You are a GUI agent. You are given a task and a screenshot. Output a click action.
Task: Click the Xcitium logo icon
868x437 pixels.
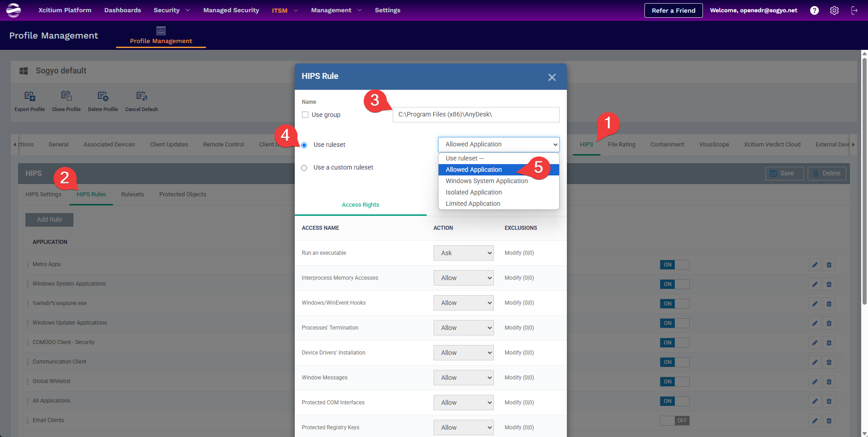coord(14,10)
